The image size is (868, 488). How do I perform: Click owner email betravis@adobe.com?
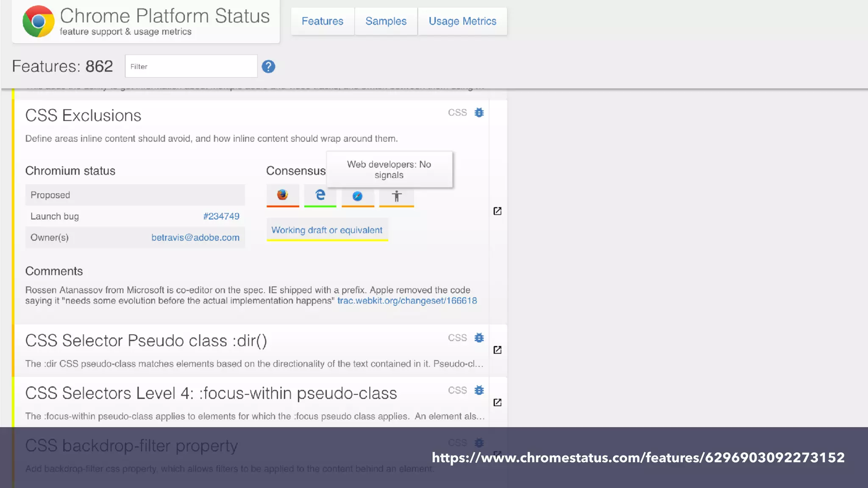pos(195,238)
